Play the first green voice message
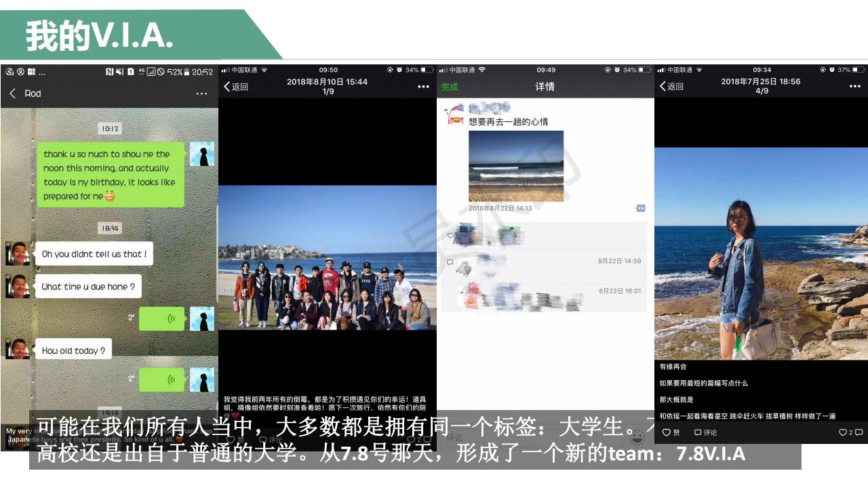The image size is (868, 488). pos(162,319)
